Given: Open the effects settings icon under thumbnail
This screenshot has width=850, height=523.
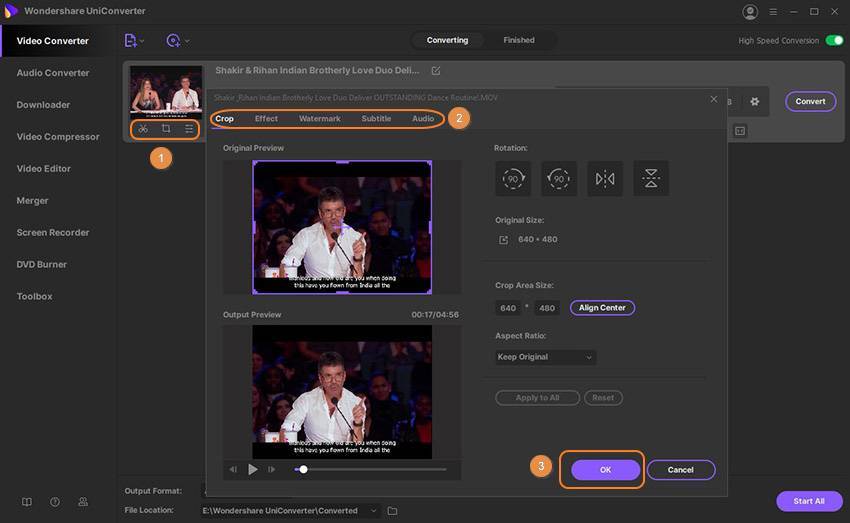Looking at the screenshot, I should [x=189, y=129].
